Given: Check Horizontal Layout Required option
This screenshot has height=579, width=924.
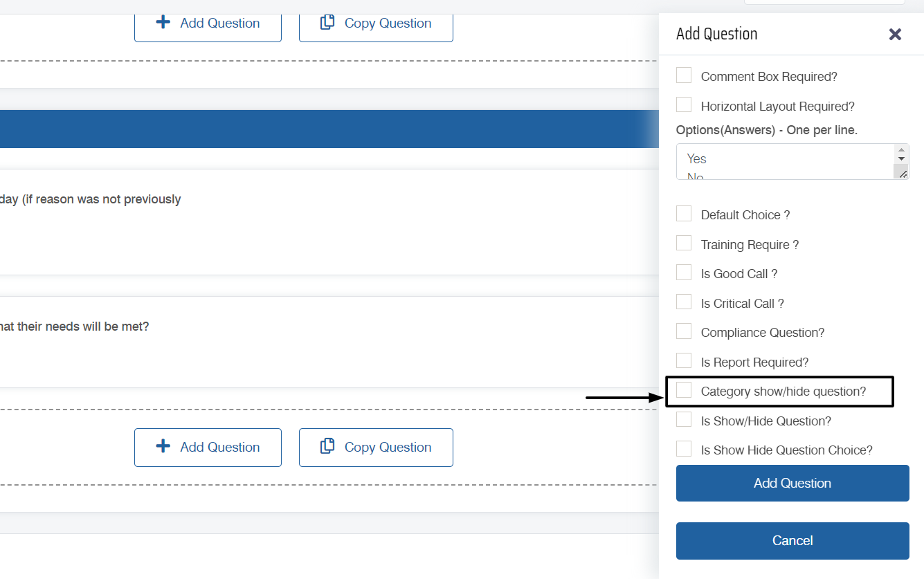Looking at the screenshot, I should point(684,105).
